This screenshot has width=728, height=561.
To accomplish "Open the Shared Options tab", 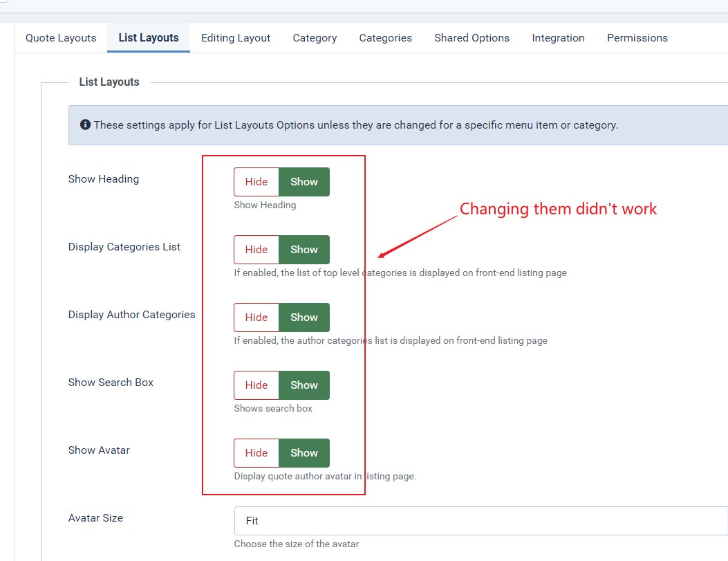I will 472,38.
